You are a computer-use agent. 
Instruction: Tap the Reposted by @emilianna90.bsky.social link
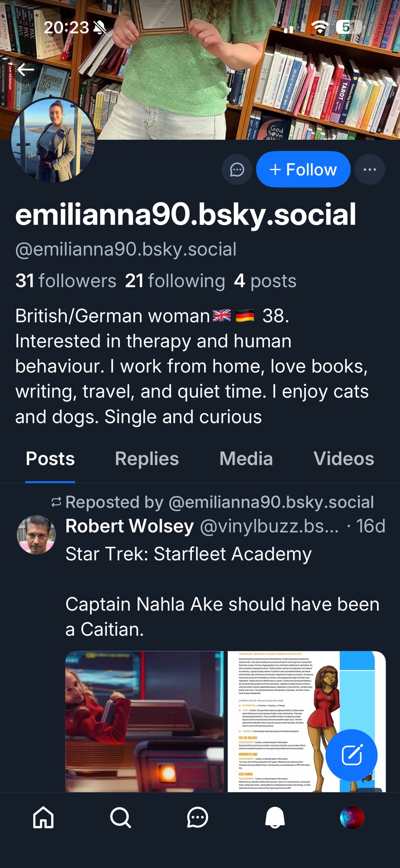click(219, 502)
